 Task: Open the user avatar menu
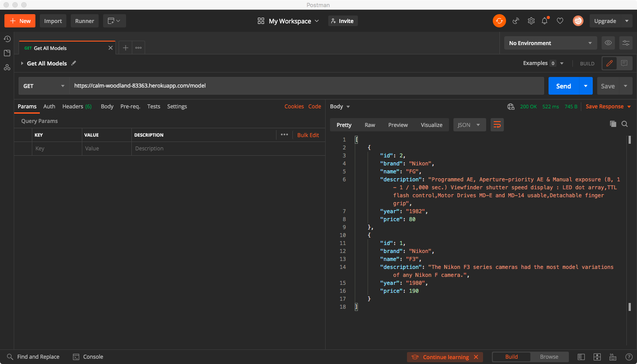click(578, 21)
